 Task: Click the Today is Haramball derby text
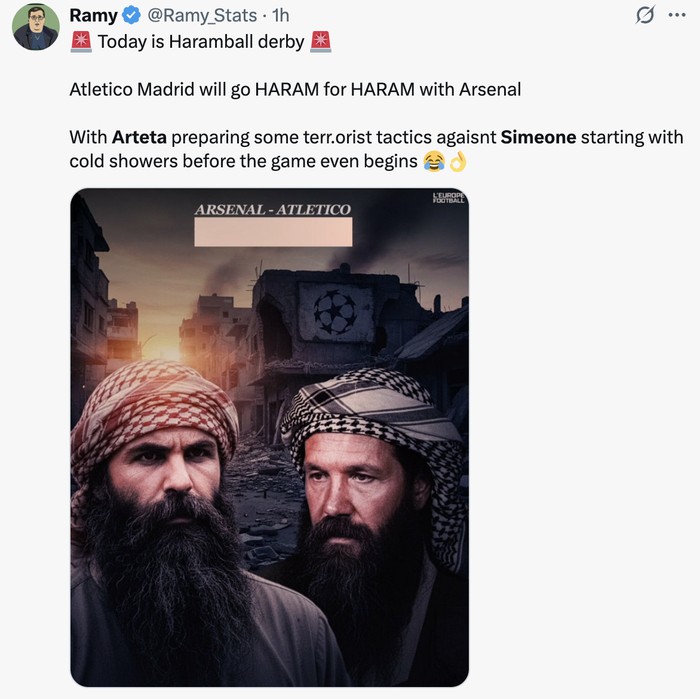click(x=201, y=42)
